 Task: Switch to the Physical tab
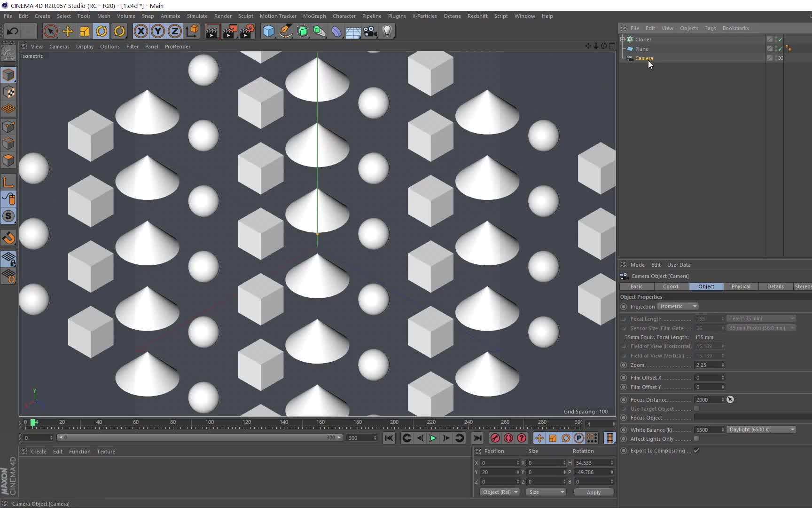click(x=741, y=286)
